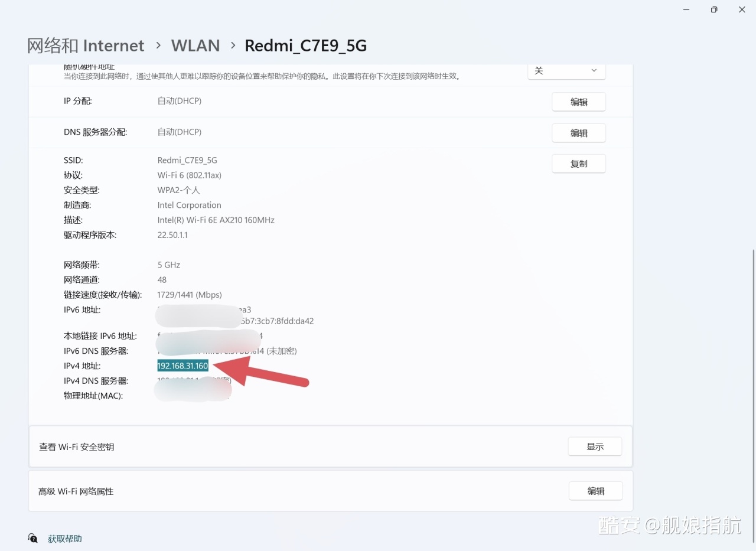Open the random hardware address 关 dropdown

[566, 70]
